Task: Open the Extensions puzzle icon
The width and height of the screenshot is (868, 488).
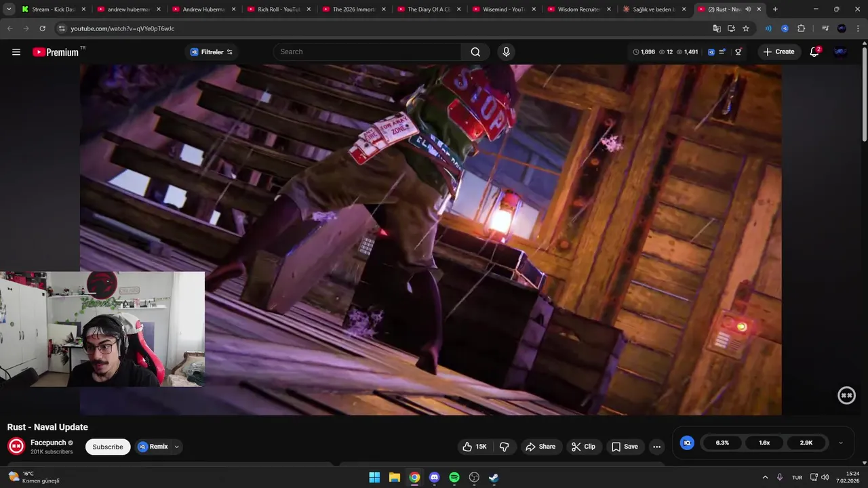Action: pos(801,28)
